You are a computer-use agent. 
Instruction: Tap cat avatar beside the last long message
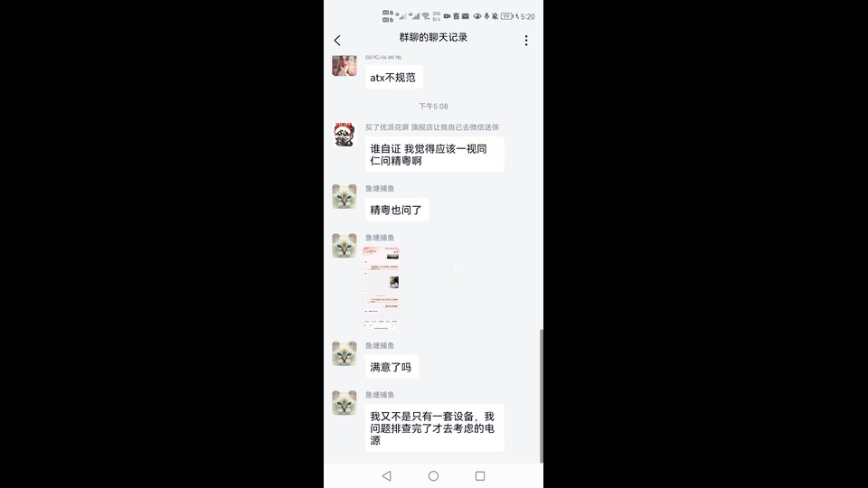click(344, 403)
